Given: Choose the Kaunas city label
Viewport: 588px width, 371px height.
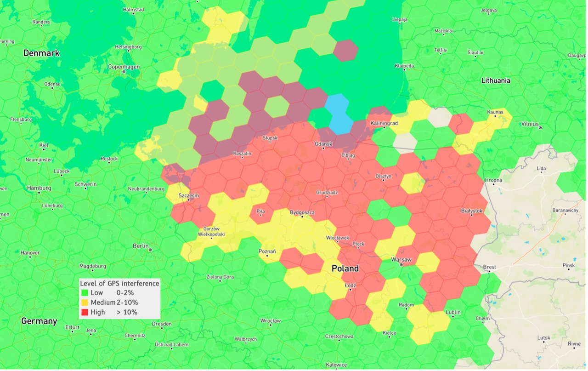Looking at the screenshot, I should [495, 112].
